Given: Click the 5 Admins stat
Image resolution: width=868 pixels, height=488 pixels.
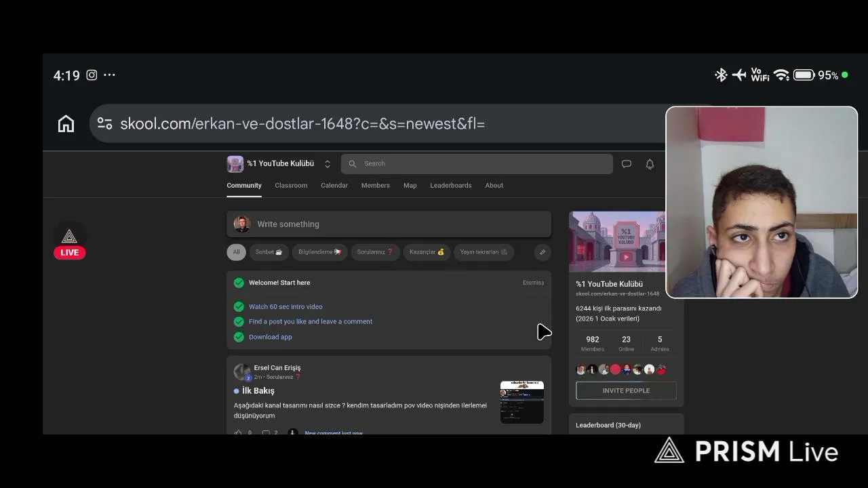Looking at the screenshot, I should (x=660, y=344).
